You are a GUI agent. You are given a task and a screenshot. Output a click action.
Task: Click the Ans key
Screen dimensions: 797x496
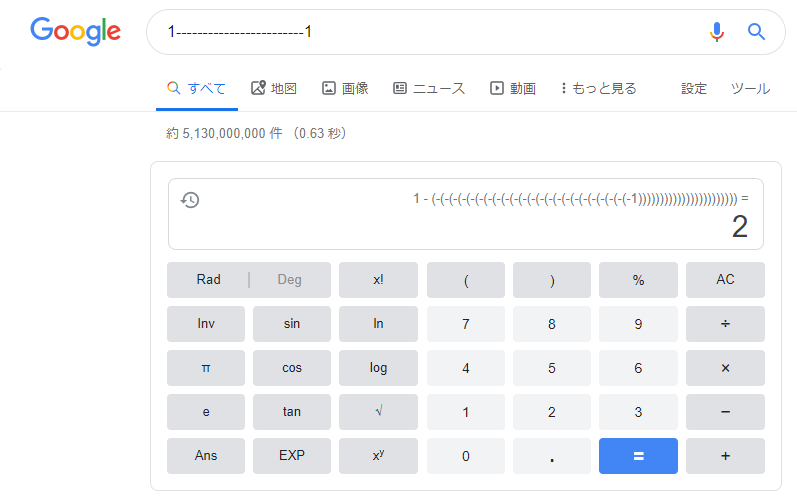point(206,456)
